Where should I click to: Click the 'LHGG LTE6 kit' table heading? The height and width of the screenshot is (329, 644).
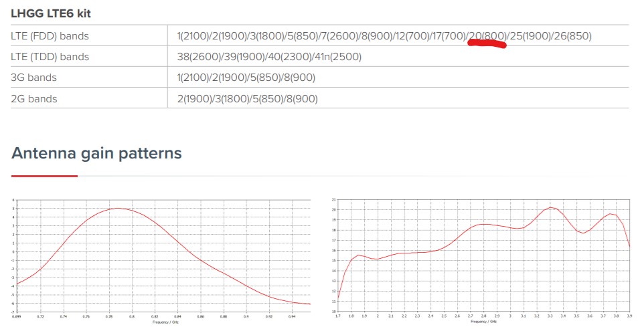[x=50, y=13]
